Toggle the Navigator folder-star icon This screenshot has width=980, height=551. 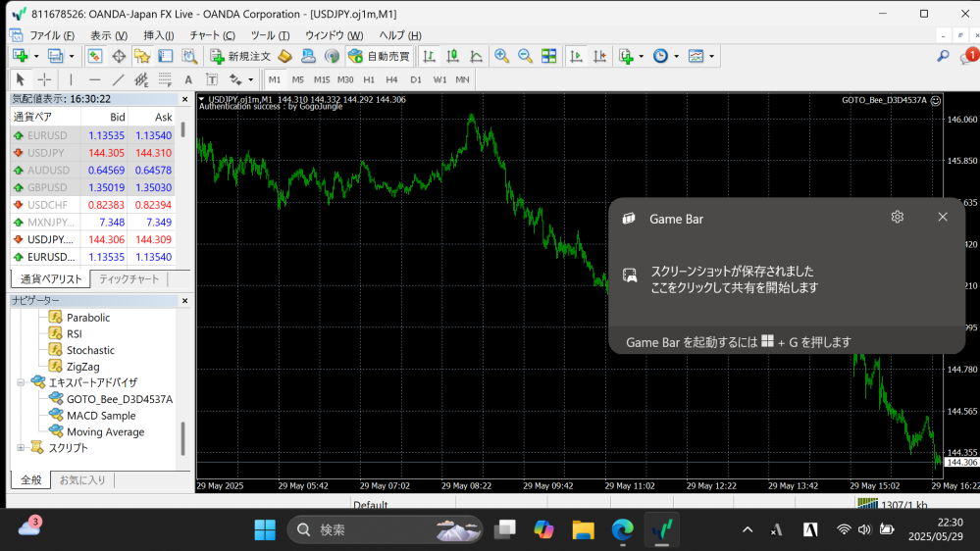pos(142,56)
